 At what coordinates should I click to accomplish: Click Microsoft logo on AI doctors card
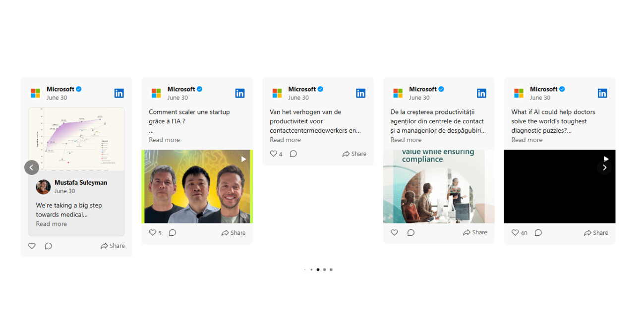coord(519,93)
